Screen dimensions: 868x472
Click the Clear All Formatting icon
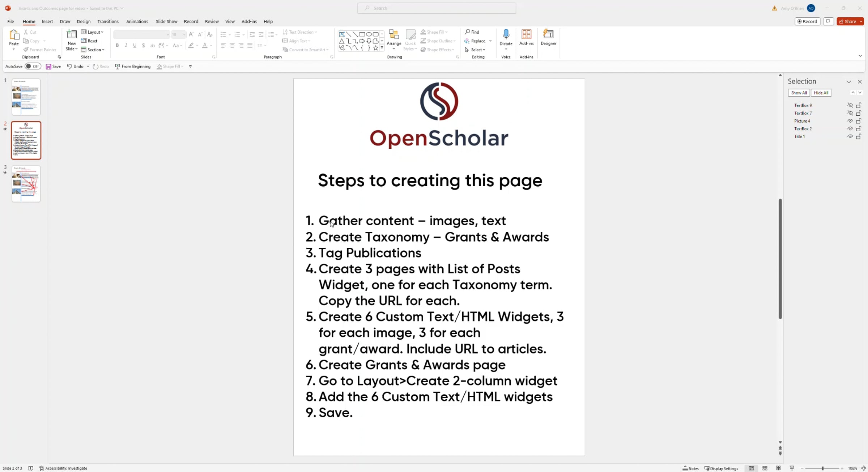(x=209, y=34)
